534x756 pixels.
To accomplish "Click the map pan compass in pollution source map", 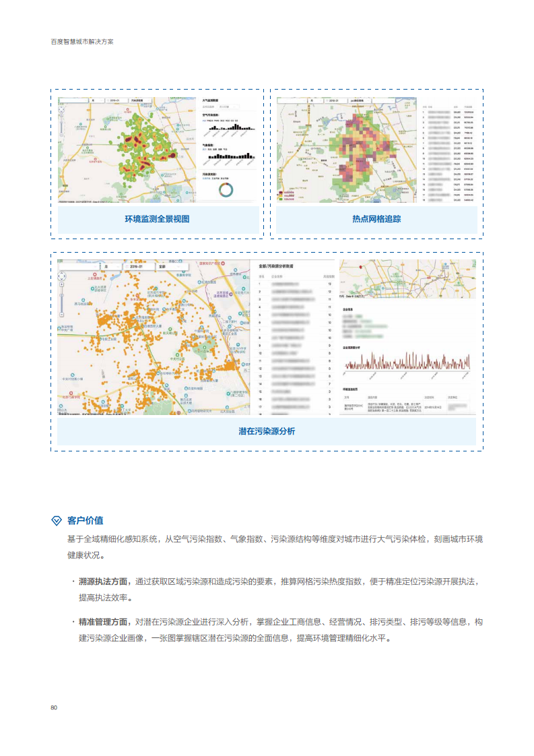I will [62, 276].
